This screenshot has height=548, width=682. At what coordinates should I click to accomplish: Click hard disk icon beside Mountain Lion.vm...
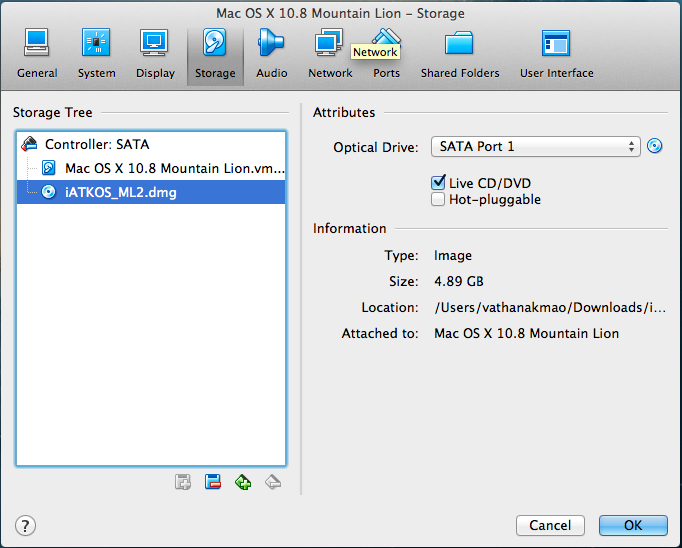coord(49,168)
